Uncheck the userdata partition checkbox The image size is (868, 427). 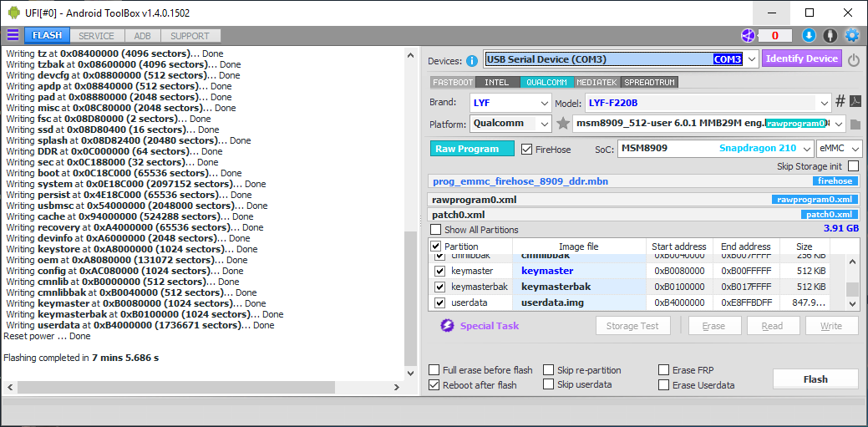coord(440,303)
